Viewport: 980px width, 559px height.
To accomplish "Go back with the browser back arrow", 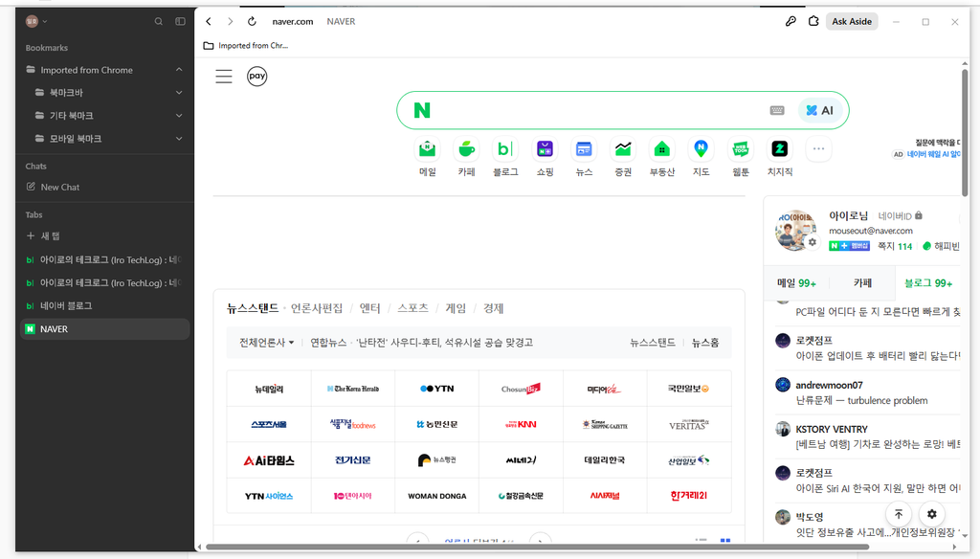I will point(209,21).
